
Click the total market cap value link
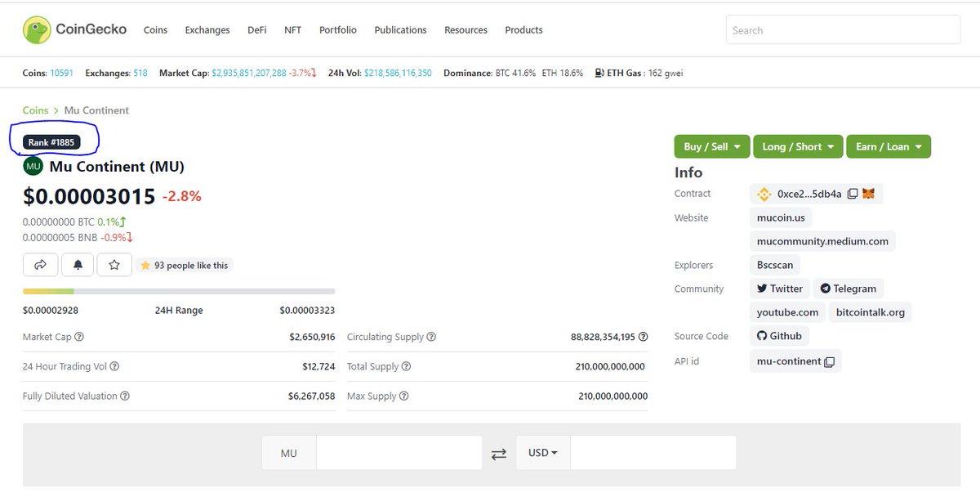tap(249, 73)
